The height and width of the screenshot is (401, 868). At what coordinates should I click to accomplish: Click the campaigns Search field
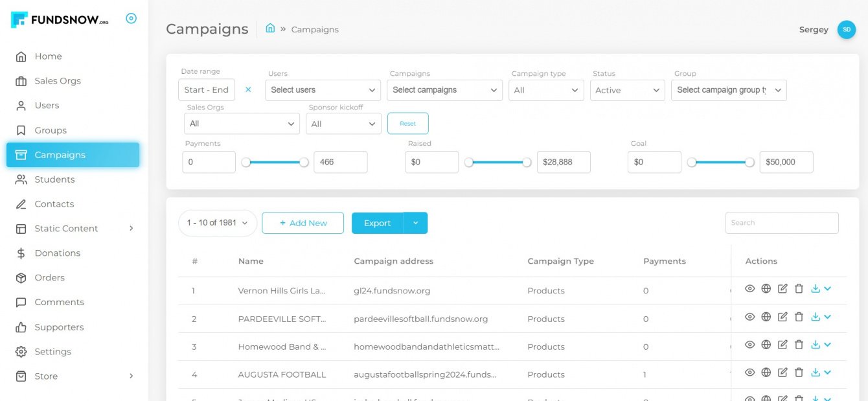782,223
